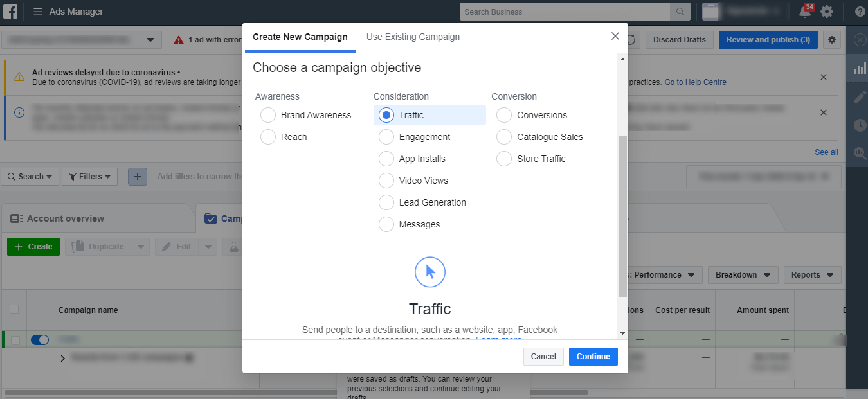Click the See all notices link
Screen dimensions: 868x399
click(826, 152)
